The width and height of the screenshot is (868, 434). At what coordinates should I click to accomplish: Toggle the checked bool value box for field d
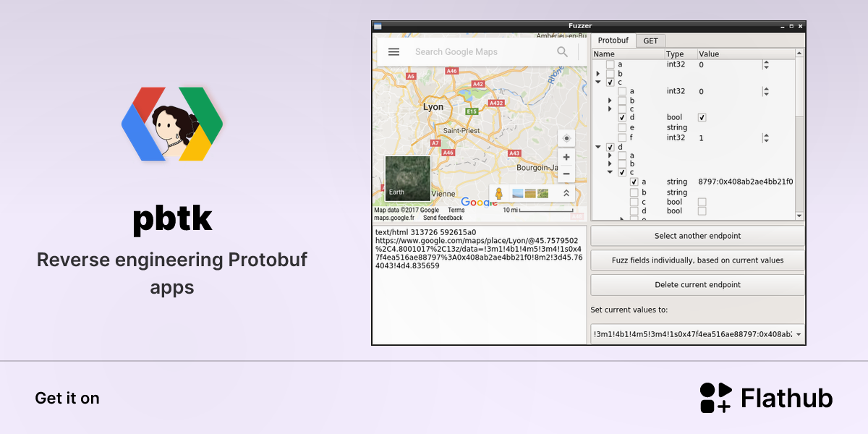click(x=702, y=117)
